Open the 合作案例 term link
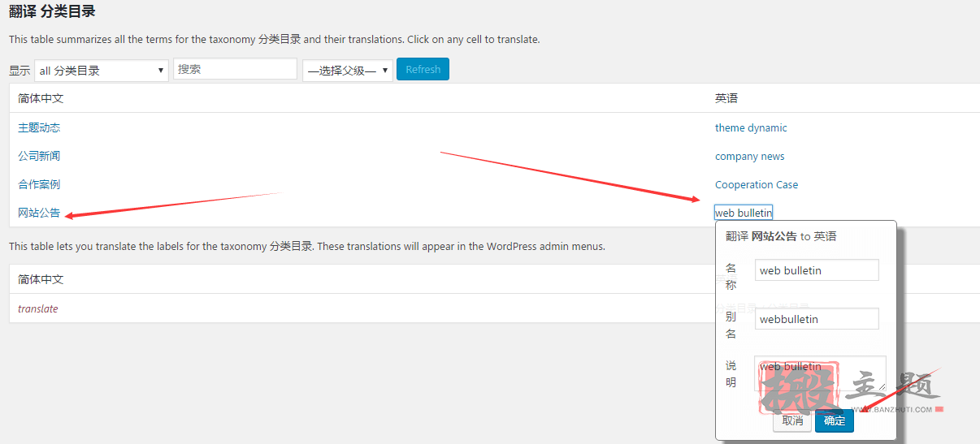This screenshot has width=980, height=444. pyautogui.click(x=39, y=184)
